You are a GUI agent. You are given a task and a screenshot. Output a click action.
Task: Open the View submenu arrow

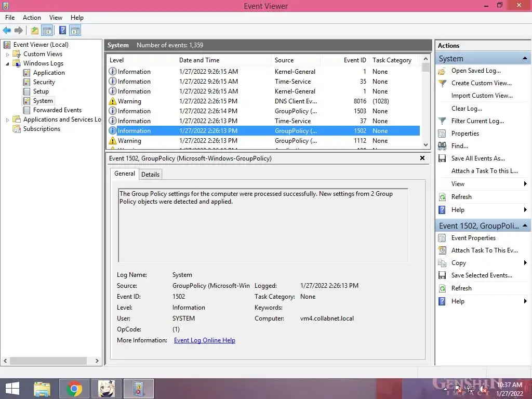pyautogui.click(x=525, y=184)
